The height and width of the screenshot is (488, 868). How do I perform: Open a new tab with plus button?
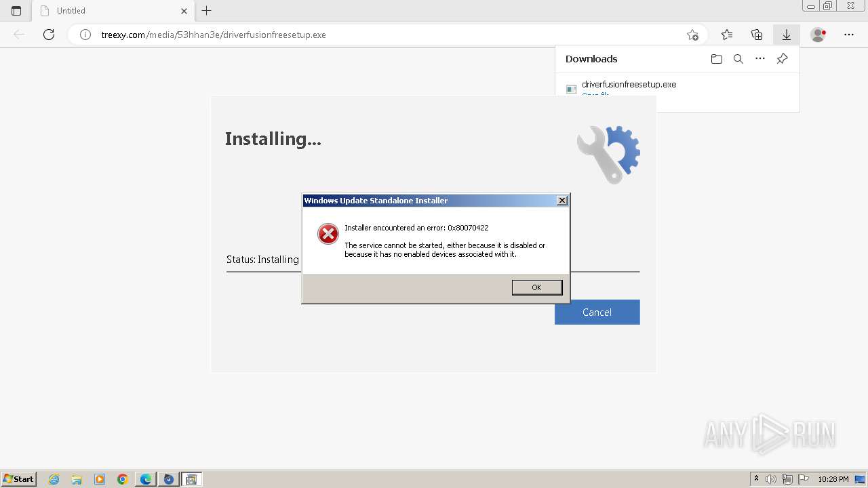[207, 11]
